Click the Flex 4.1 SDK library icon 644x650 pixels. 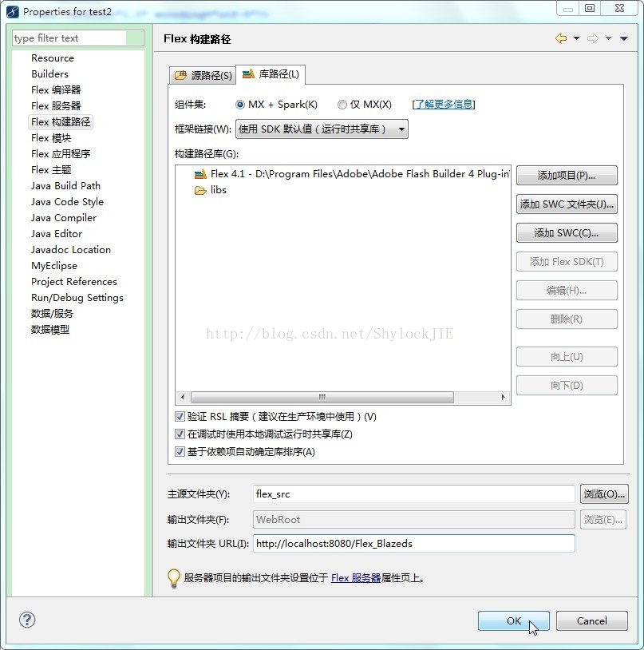point(200,174)
